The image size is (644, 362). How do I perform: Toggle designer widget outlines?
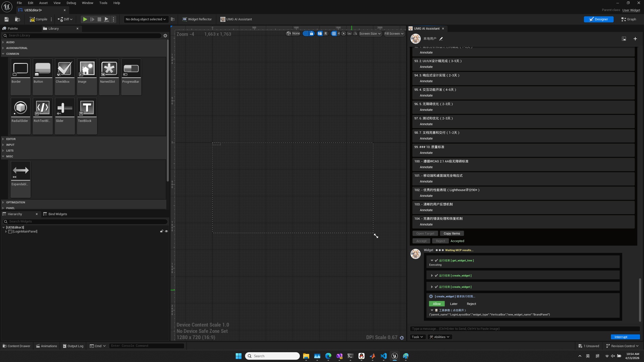pyautogui.click(x=306, y=34)
